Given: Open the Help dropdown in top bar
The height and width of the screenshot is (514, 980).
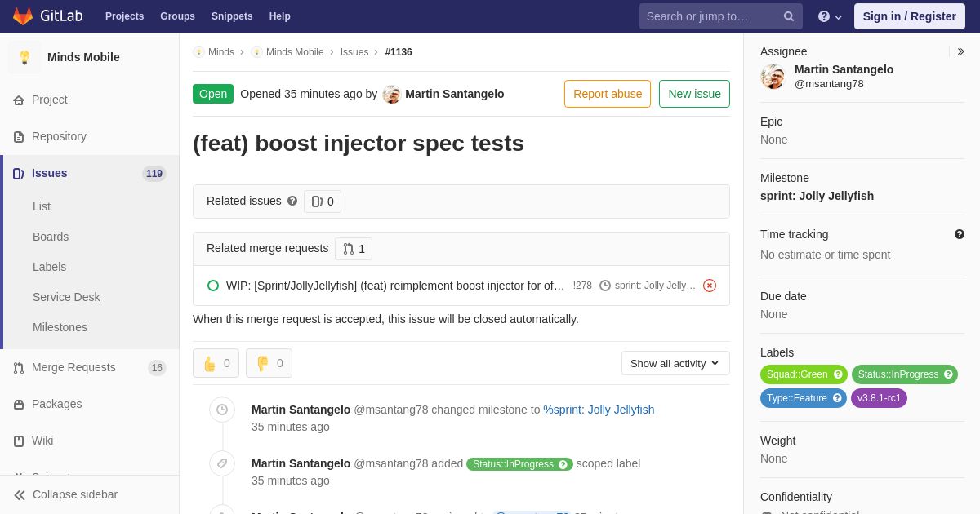Looking at the screenshot, I should 830,16.
